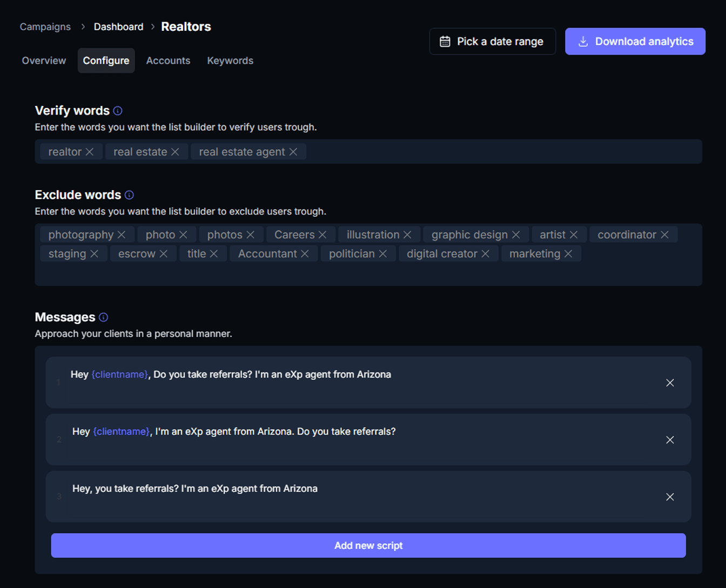Image resolution: width=726 pixels, height=588 pixels.
Task: Remove the 'realtor' verify word tag
Action: (90, 152)
